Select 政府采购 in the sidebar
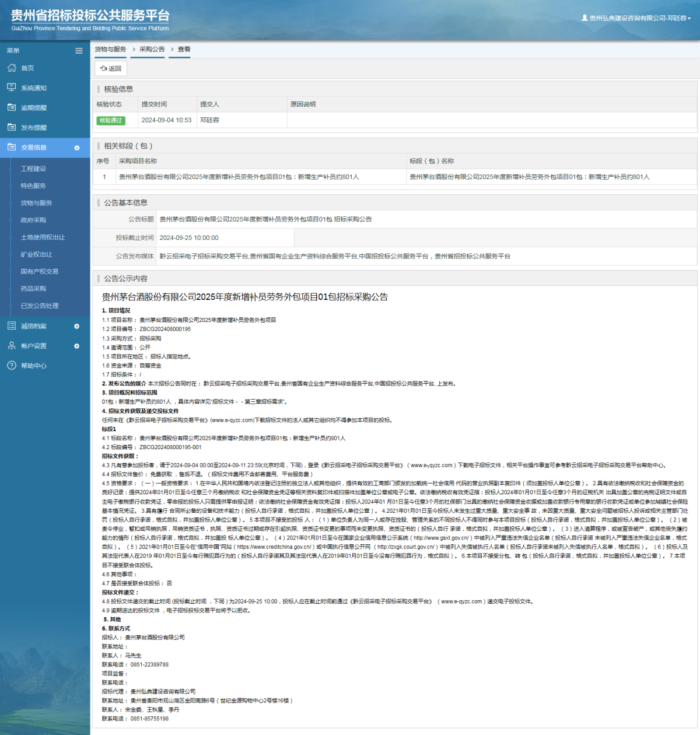 pyautogui.click(x=33, y=220)
